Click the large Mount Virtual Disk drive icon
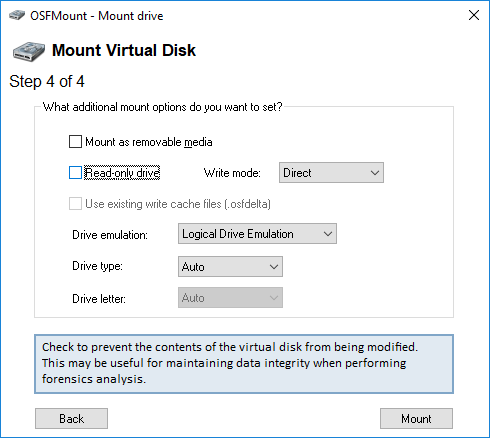 click(29, 51)
